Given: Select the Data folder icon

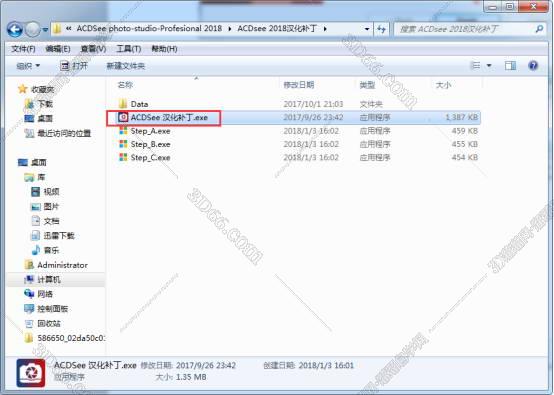Looking at the screenshot, I should click(123, 104).
